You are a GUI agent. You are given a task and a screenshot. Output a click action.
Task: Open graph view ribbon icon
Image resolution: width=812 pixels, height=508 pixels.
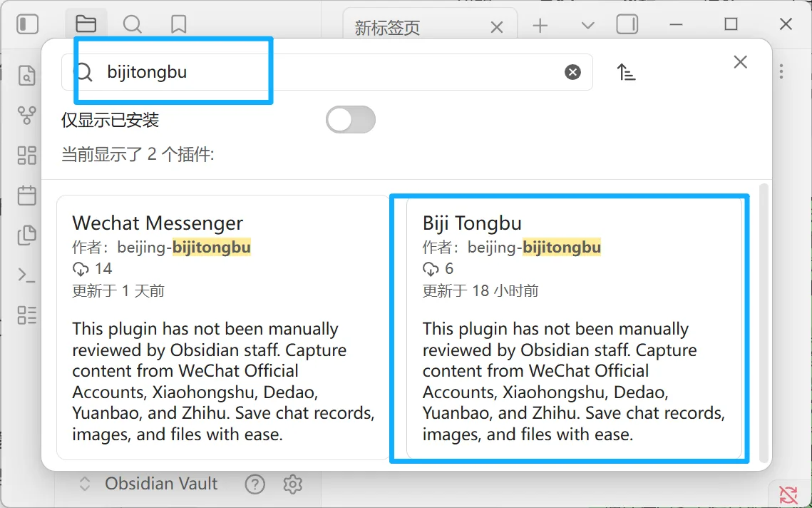(x=27, y=115)
